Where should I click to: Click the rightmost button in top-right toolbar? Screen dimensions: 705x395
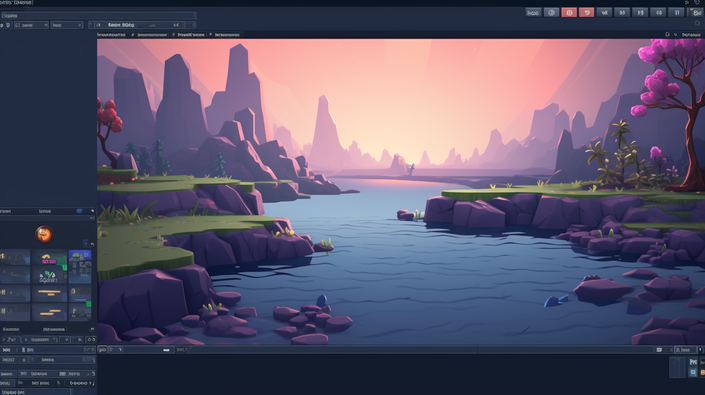pos(696,13)
